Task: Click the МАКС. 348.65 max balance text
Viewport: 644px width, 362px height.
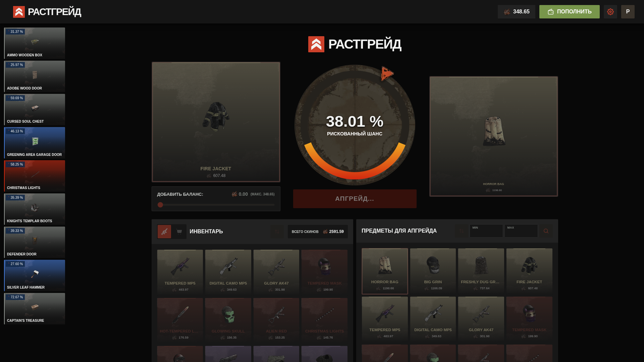Action: pyautogui.click(x=263, y=194)
